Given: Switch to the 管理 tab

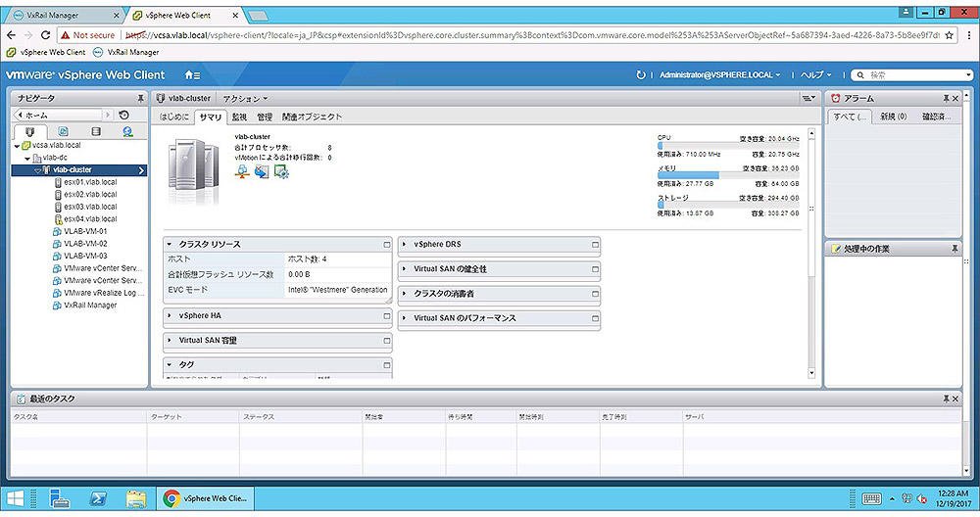Looking at the screenshot, I should [x=265, y=117].
